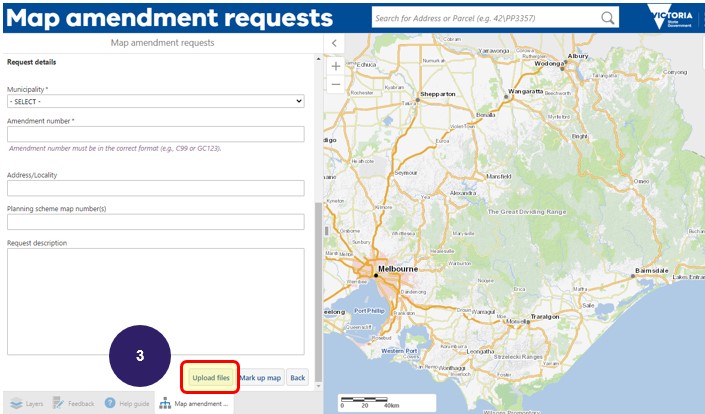
Task: Focus the Address/Locality input
Action: 155,188
